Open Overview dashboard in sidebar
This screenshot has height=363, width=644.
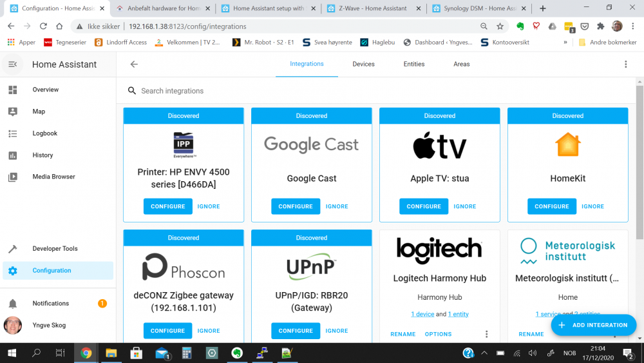[58, 90]
